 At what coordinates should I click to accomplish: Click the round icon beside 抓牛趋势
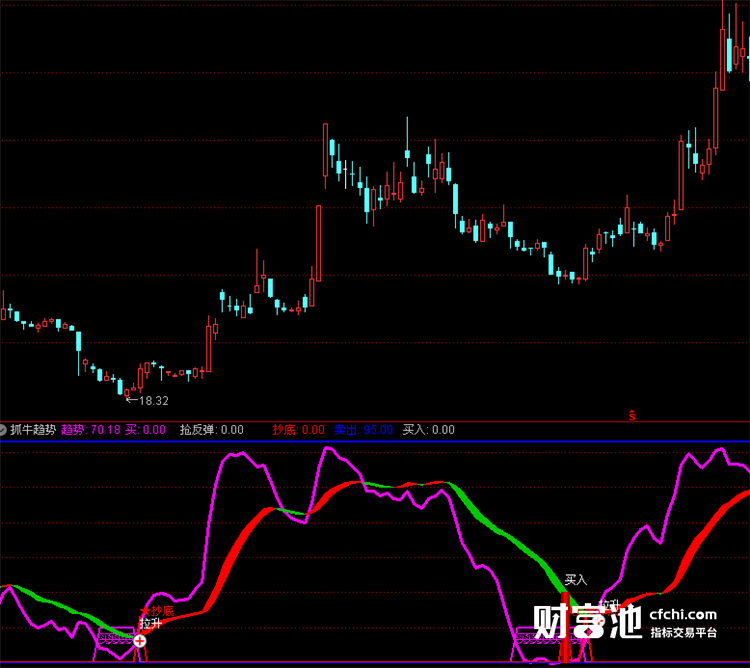click(x=2, y=430)
